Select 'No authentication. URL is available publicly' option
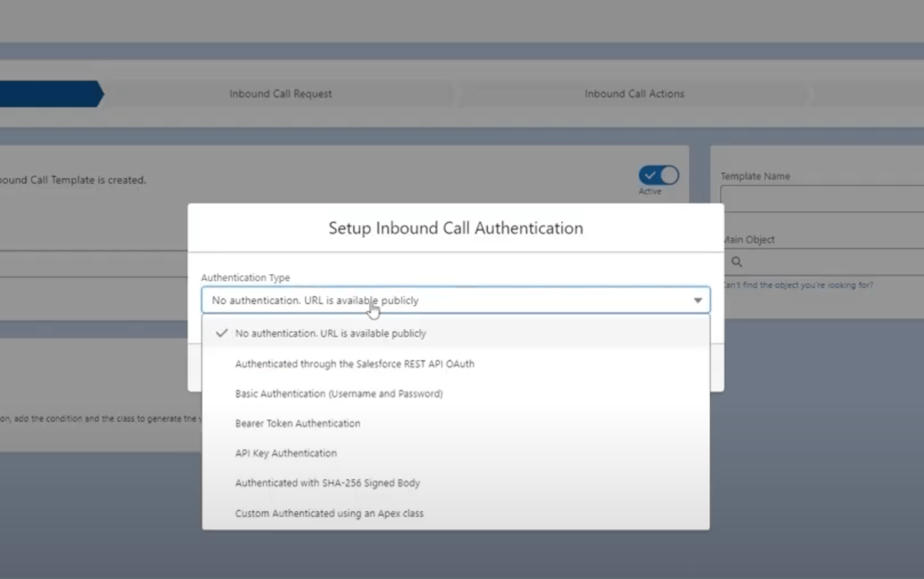Screen dimensions: 924x579 [x=456, y=333]
